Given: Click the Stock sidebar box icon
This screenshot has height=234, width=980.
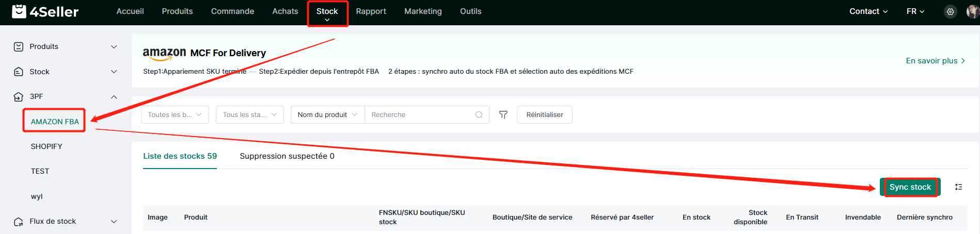Looking at the screenshot, I should tap(19, 72).
